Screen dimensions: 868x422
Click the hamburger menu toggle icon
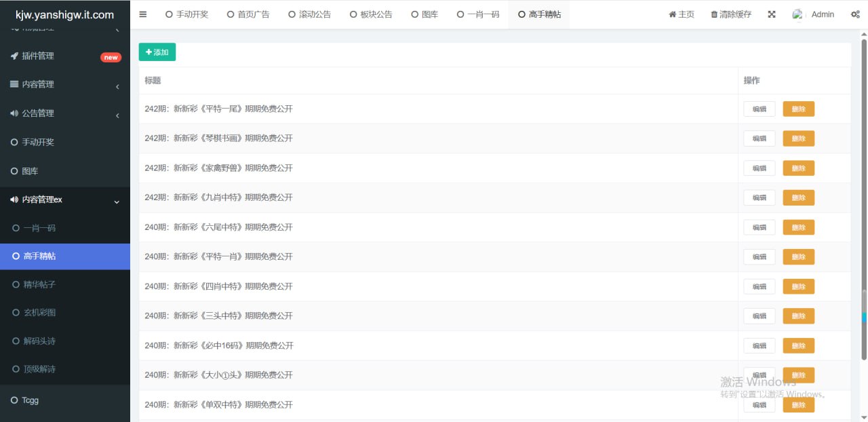(142, 14)
